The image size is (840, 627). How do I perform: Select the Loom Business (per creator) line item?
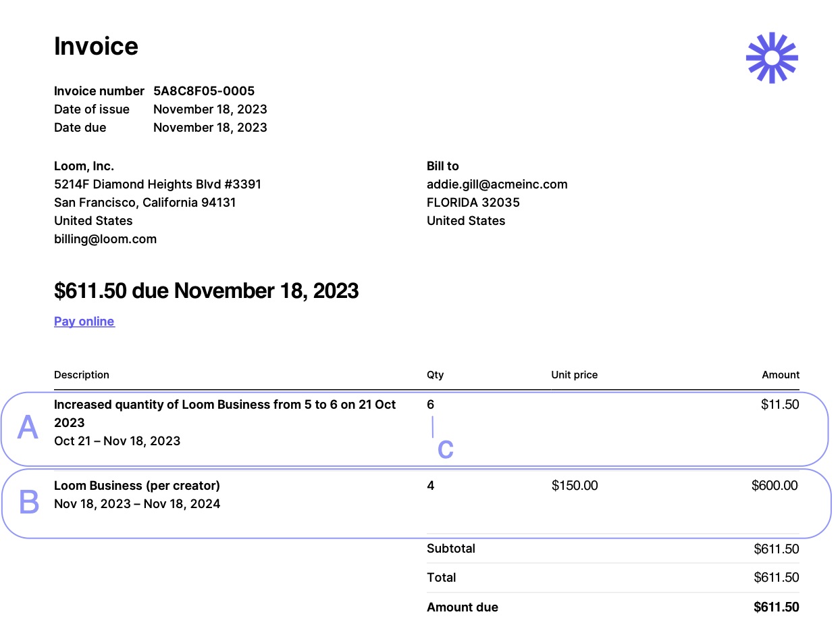pos(137,486)
